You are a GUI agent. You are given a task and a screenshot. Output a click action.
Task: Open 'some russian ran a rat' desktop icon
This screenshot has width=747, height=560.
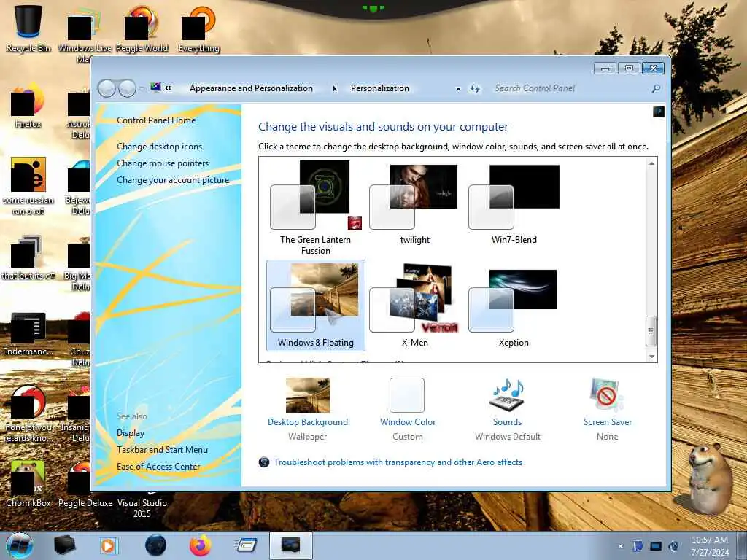tap(28, 186)
